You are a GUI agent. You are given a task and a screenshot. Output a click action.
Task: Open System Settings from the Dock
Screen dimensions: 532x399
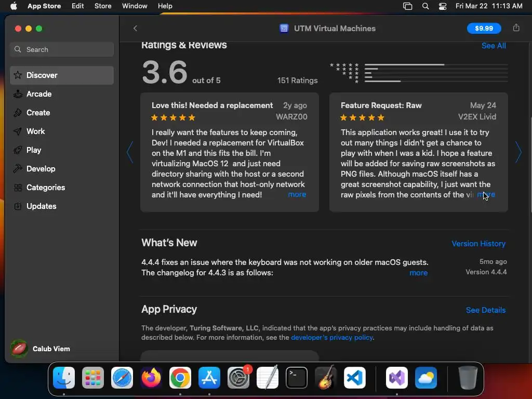[238, 378]
